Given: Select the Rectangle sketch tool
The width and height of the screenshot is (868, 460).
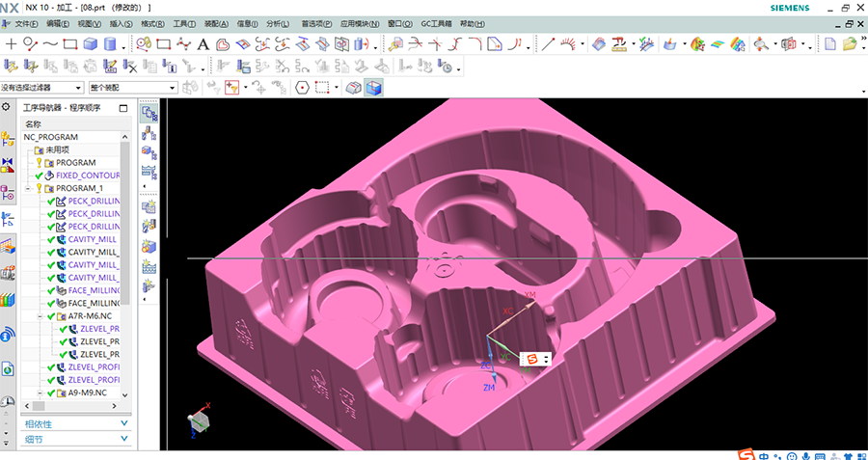Looking at the screenshot, I should (69, 43).
